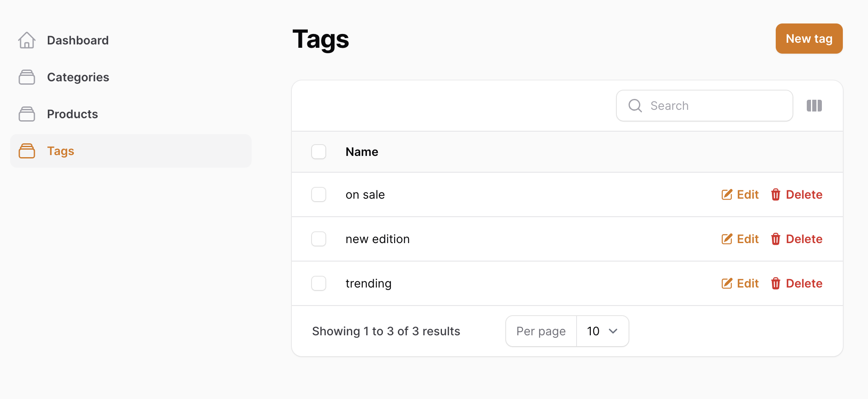Check the select-all checkbox beside Name
The width and height of the screenshot is (868, 399).
pos(319,152)
